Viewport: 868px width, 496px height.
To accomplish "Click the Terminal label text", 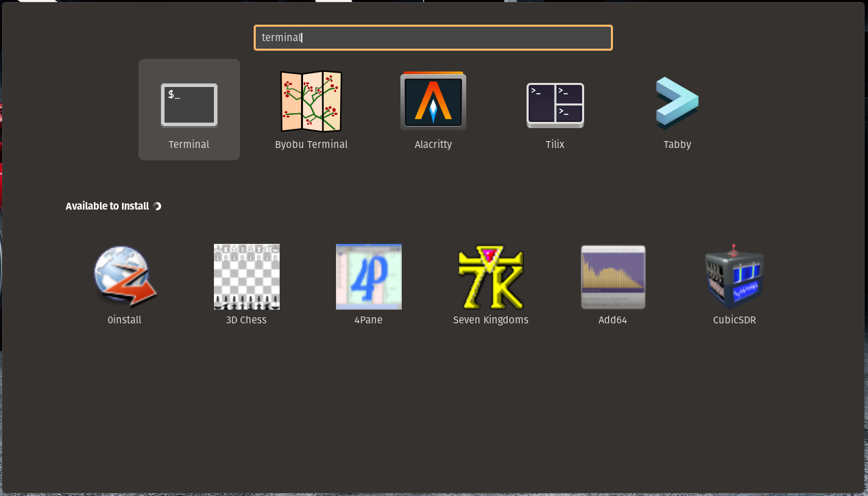I will pyautogui.click(x=189, y=145).
